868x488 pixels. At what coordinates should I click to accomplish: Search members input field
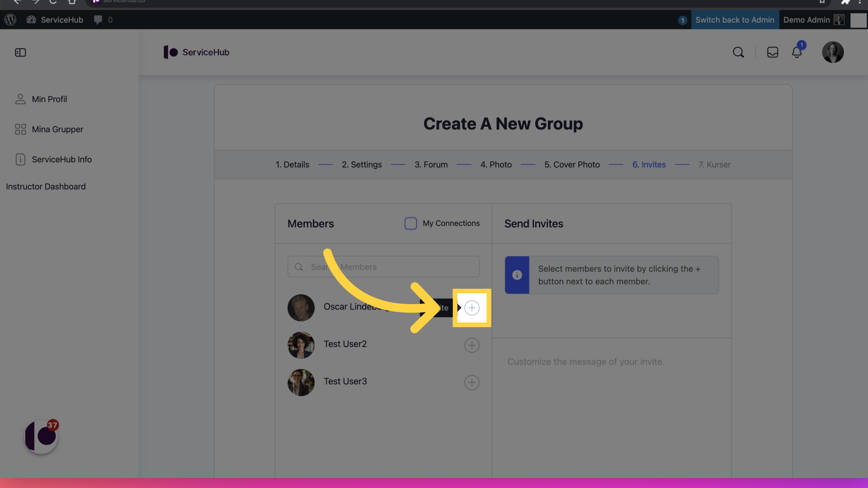[383, 266]
